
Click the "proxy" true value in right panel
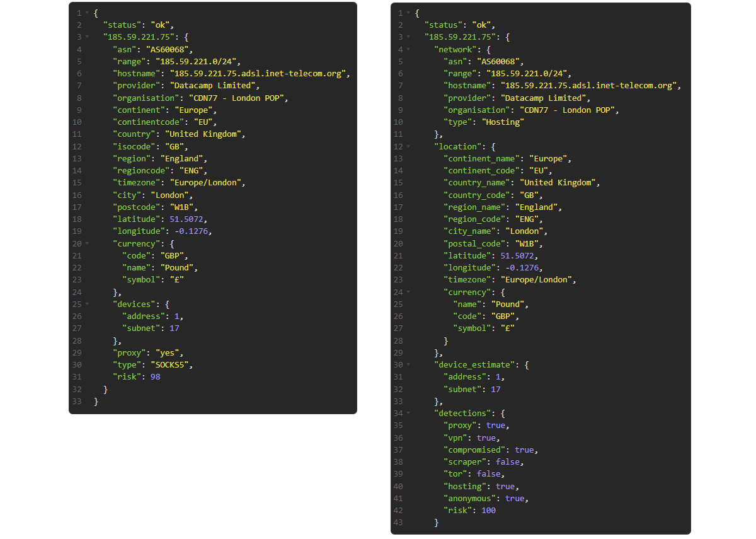click(x=496, y=426)
